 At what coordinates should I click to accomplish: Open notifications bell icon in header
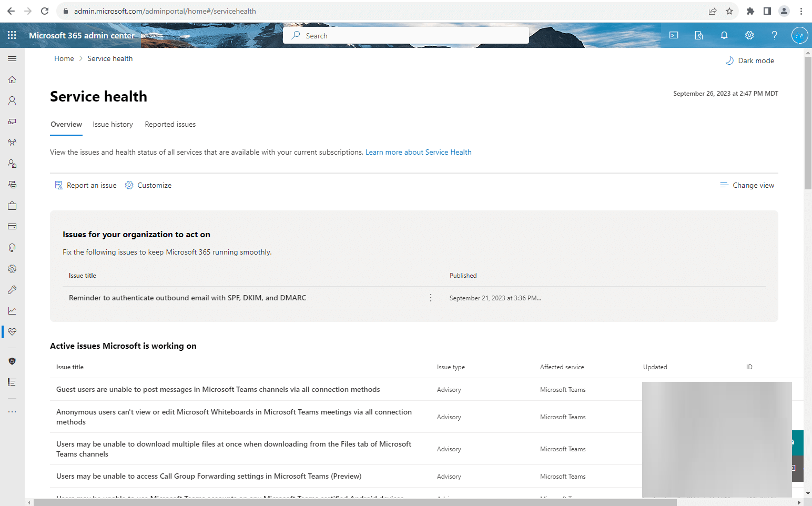coord(724,35)
